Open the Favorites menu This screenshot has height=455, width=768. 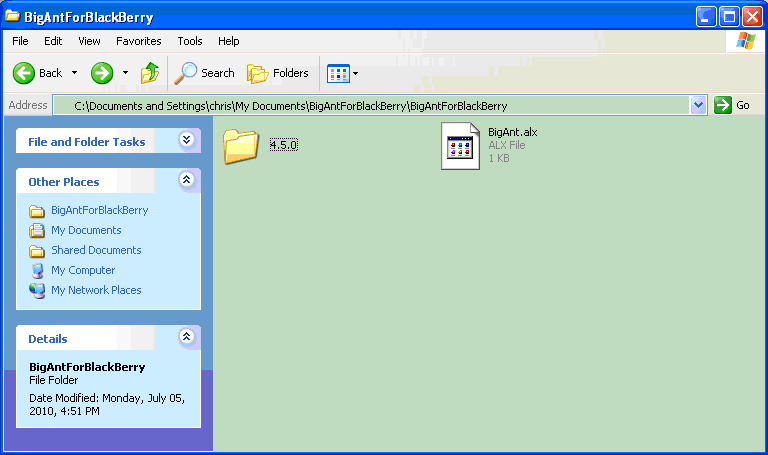(x=139, y=41)
